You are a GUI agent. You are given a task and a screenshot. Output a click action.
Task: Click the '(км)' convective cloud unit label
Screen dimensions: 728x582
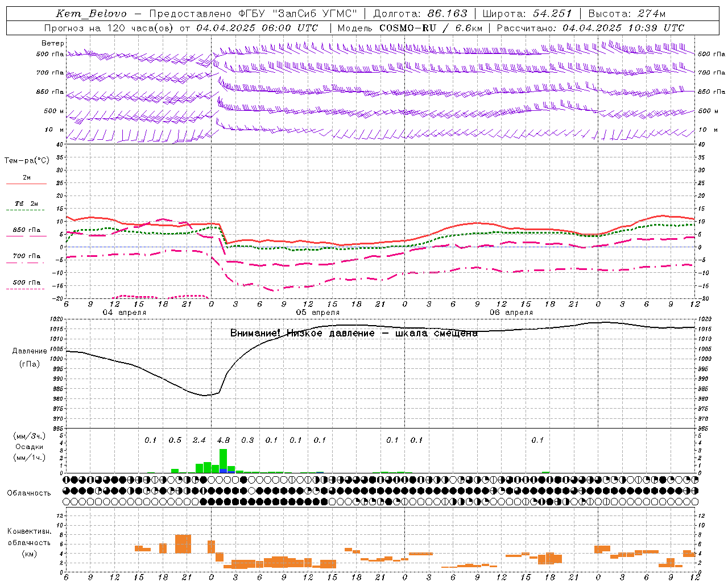tap(29, 554)
